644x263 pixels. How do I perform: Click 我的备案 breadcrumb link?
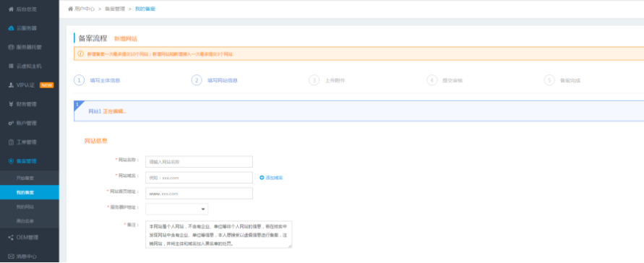[145, 9]
